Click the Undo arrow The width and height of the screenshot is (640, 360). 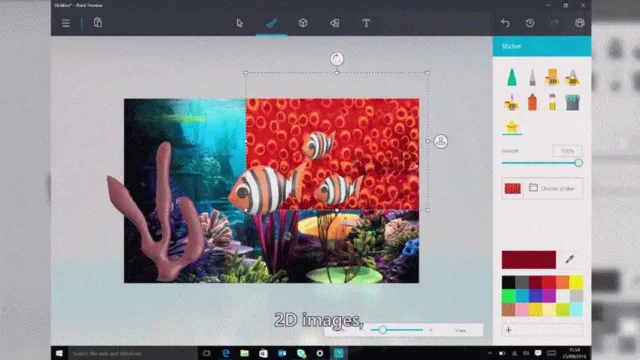[505, 23]
